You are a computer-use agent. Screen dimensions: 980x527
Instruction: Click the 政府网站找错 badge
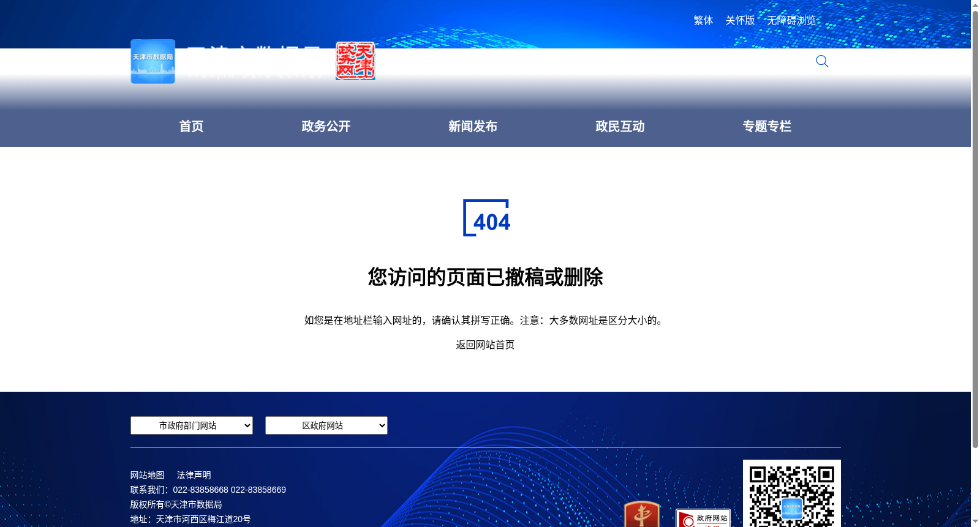coord(703,518)
